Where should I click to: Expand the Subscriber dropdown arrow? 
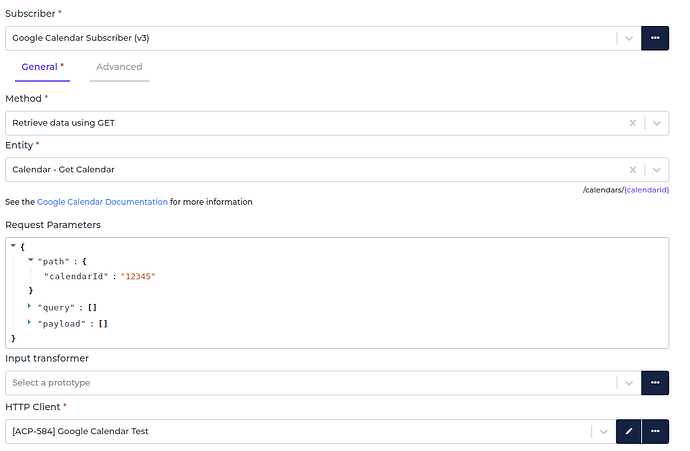click(x=629, y=38)
